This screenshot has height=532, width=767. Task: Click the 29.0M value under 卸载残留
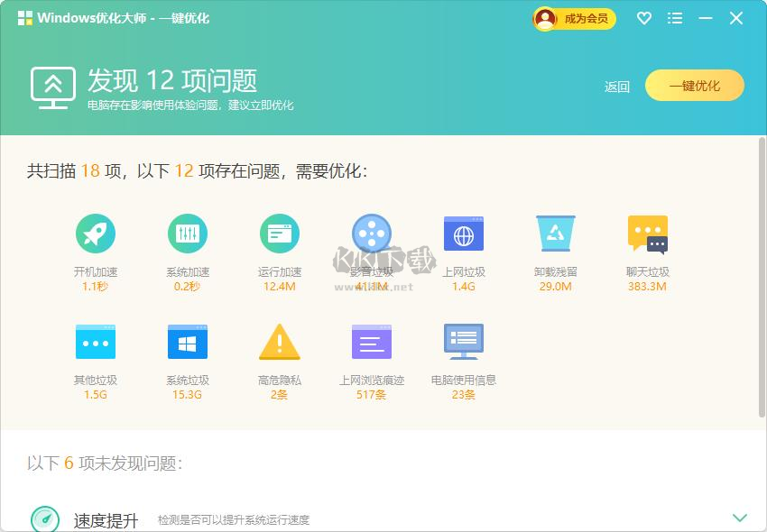click(555, 287)
